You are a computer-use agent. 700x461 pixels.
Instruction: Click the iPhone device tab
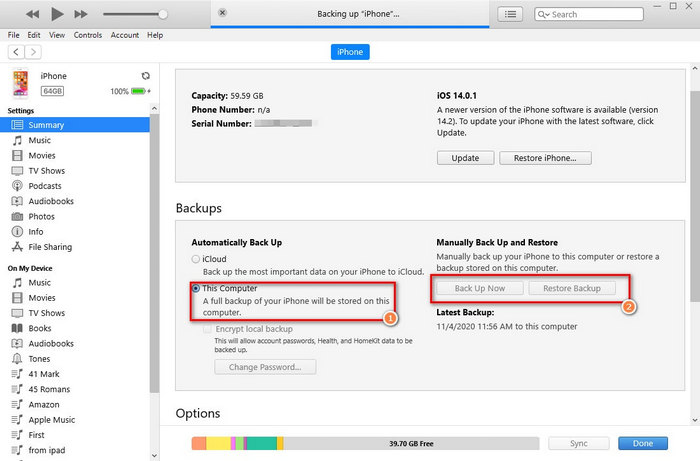point(350,52)
